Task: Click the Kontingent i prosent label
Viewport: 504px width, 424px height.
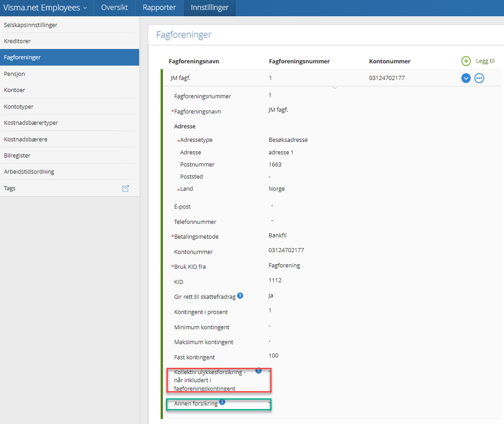Action: [x=201, y=312]
